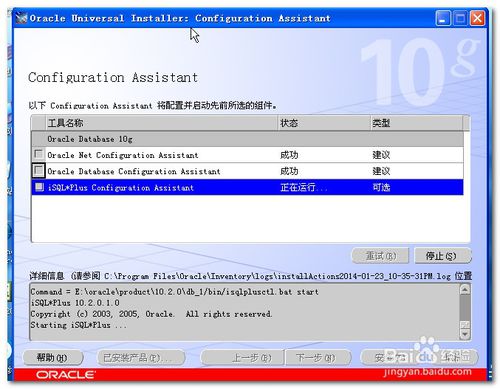The image size is (500, 389).
Task: Close the Oracle Universal Installer window
Action: [477, 18]
